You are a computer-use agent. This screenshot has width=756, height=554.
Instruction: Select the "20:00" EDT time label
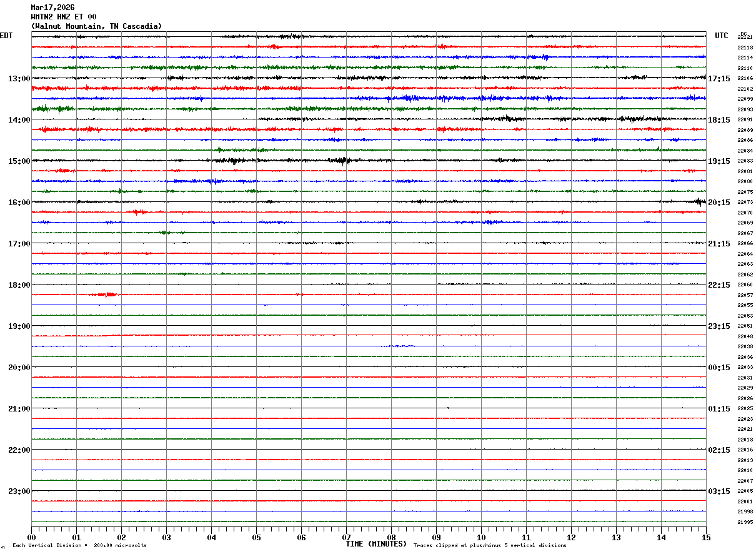[19, 368]
